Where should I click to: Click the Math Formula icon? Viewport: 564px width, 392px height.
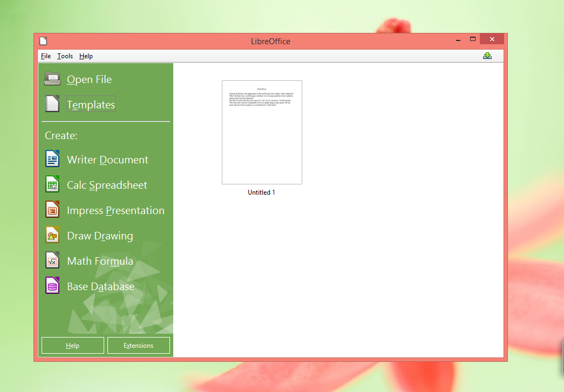[52, 260]
